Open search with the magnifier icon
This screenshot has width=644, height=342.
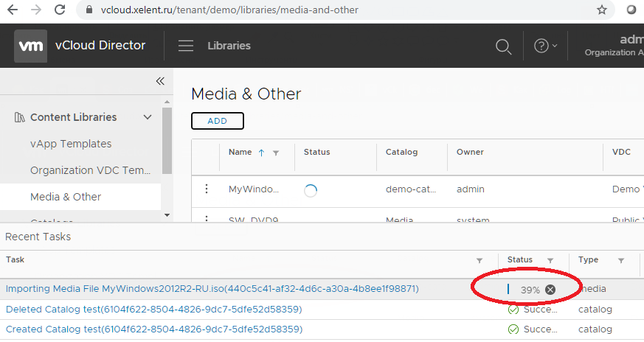click(x=503, y=46)
